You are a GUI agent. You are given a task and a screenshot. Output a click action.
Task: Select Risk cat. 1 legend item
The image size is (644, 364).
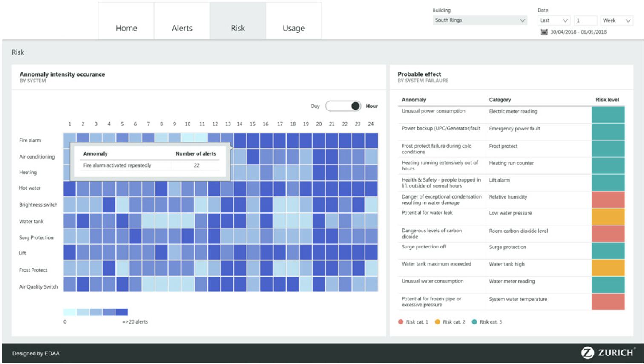pos(413,322)
